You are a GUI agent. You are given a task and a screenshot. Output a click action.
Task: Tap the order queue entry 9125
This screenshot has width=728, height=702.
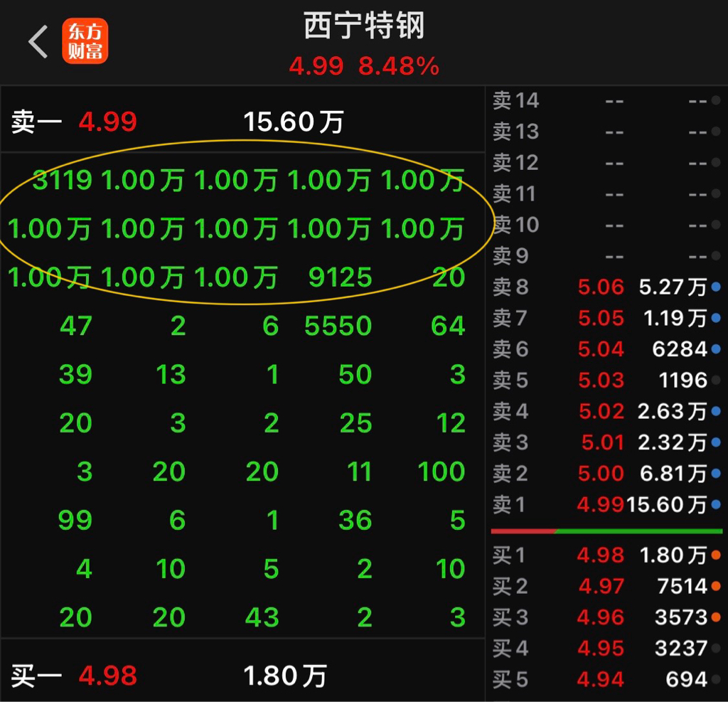click(x=340, y=277)
